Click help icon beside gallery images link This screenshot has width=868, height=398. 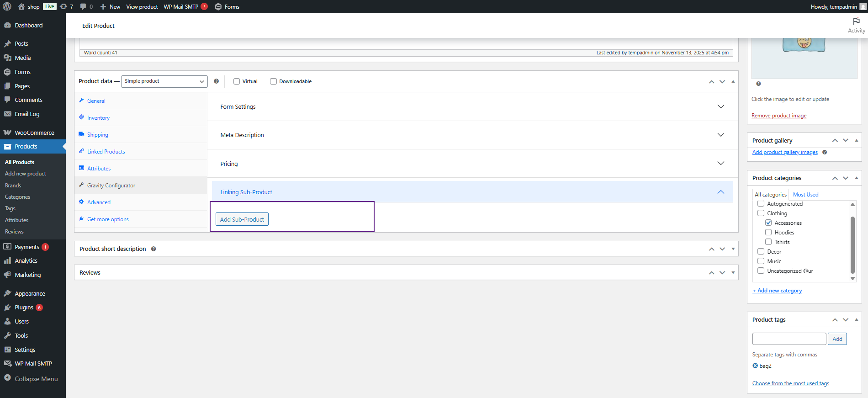[825, 152]
